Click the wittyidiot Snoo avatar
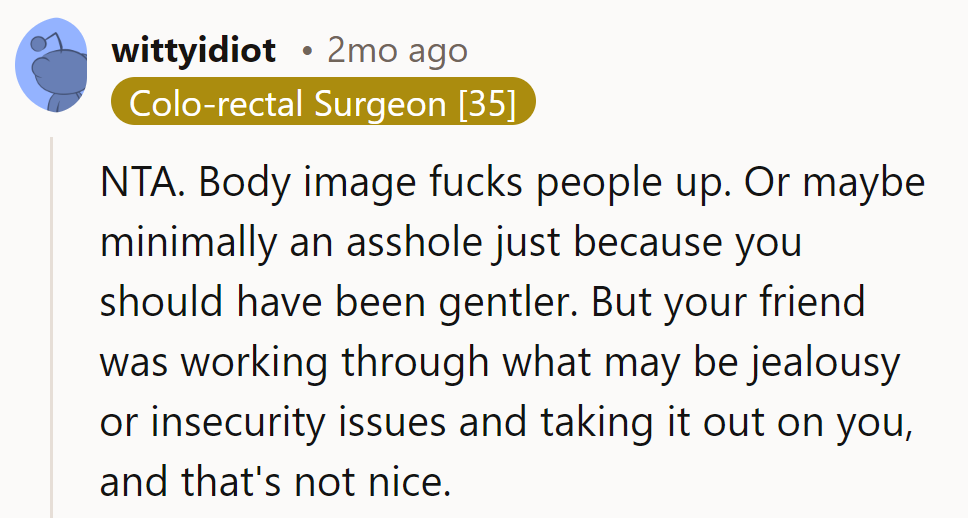 [51, 66]
